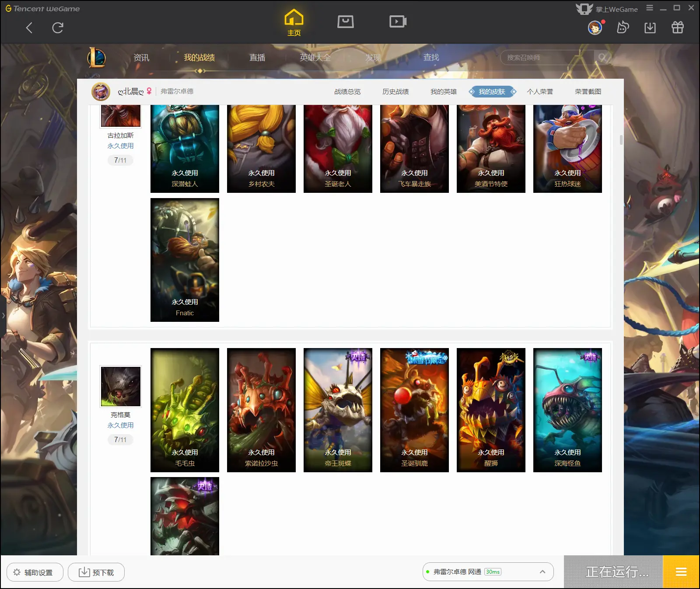The width and height of the screenshot is (700, 589).
Task: Open the 毛毛虫 skin card
Action: coord(185,410)
